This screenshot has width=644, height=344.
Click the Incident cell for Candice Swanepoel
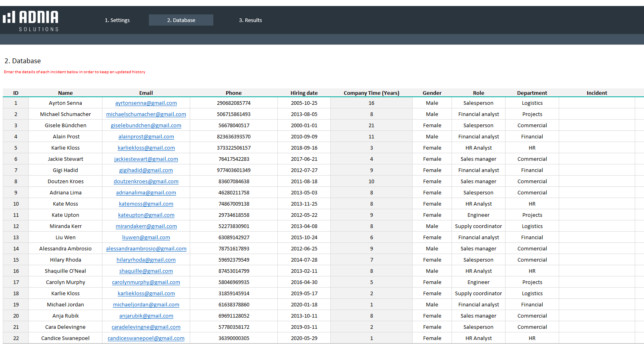click(596, 338)
